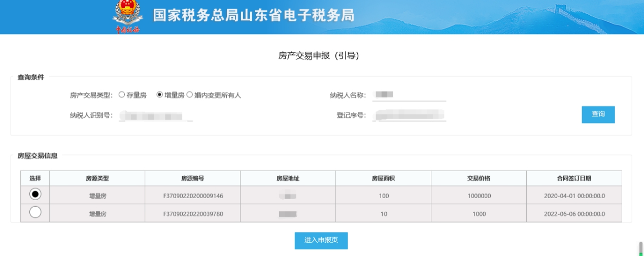
Task: Click the 2022-06-06 contract date cell
Action: (574, 214)
